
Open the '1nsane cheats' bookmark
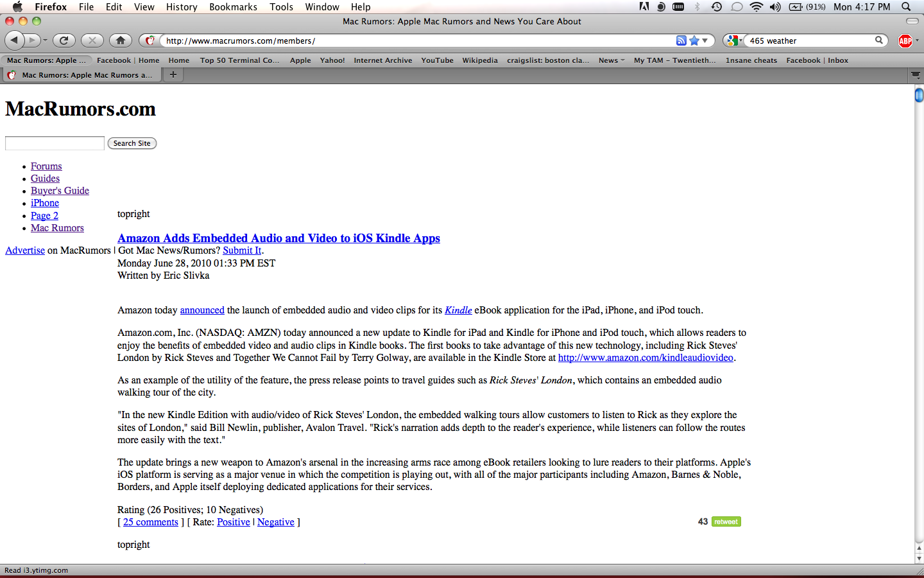[x=751, y=60]
